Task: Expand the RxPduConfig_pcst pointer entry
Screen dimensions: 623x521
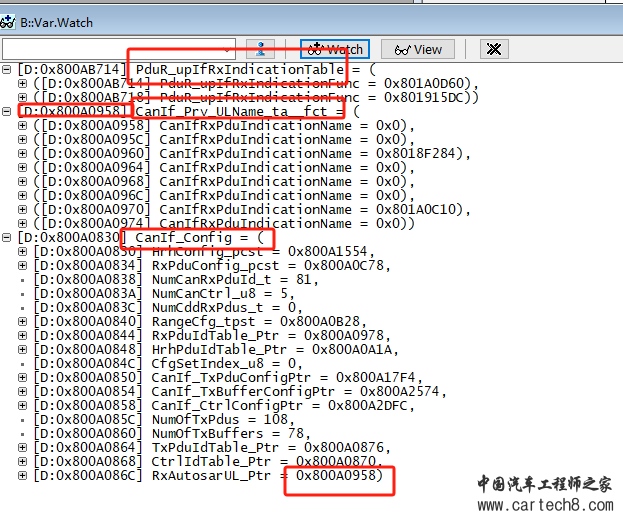Action: tap(23, 265)
